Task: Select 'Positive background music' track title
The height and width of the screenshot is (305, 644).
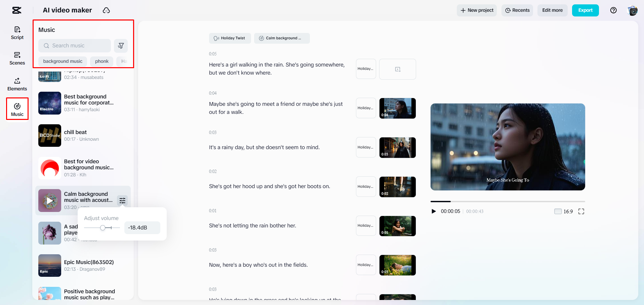Action: tap(89, 295)
